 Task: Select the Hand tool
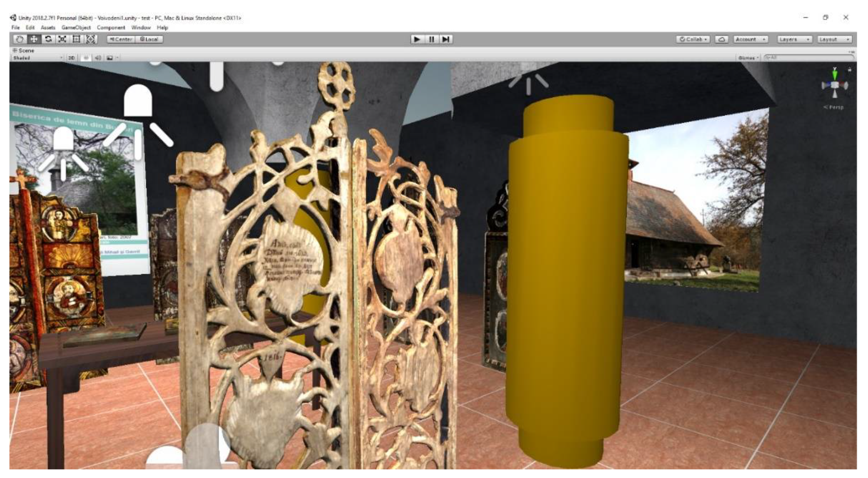point(20,39)
